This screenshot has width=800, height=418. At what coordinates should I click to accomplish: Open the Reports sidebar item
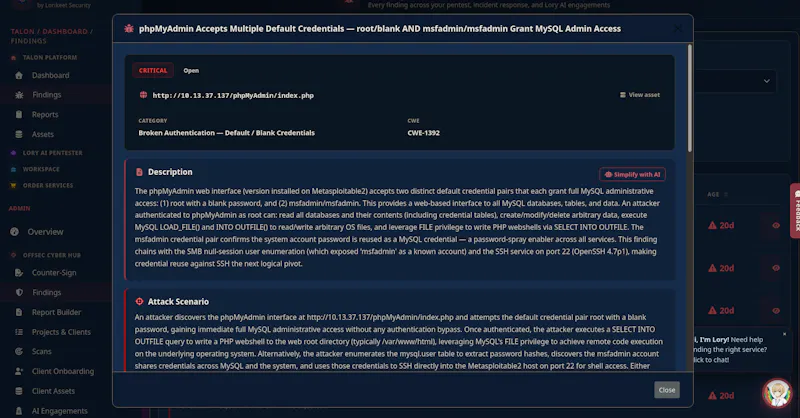(x=45, y=114)
